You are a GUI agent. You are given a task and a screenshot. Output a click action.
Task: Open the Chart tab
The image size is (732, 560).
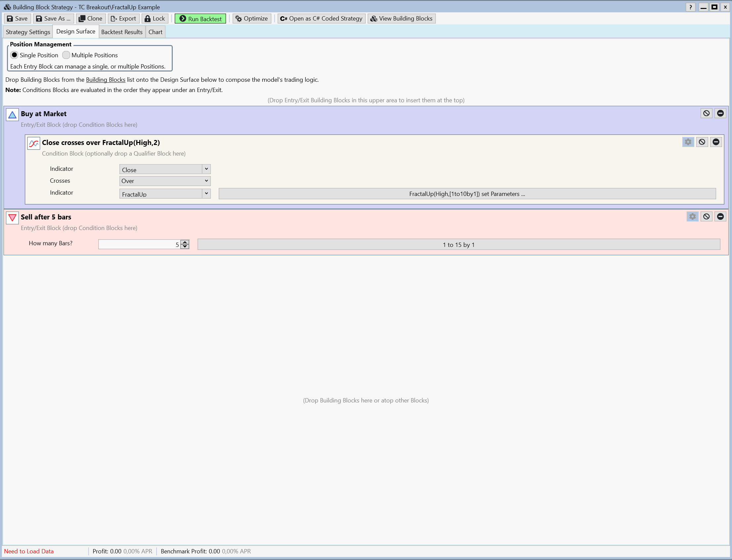pyautogui.click(x=155, y=32)
